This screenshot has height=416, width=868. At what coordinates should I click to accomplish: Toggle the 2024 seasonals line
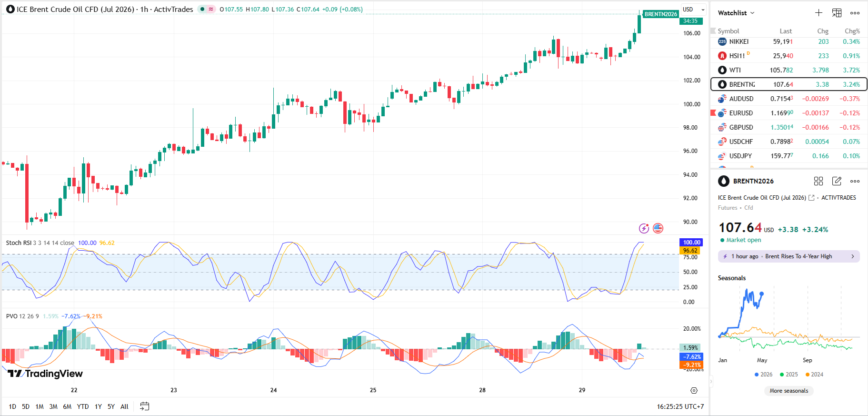pyautogui.click(x=814, y=375)
